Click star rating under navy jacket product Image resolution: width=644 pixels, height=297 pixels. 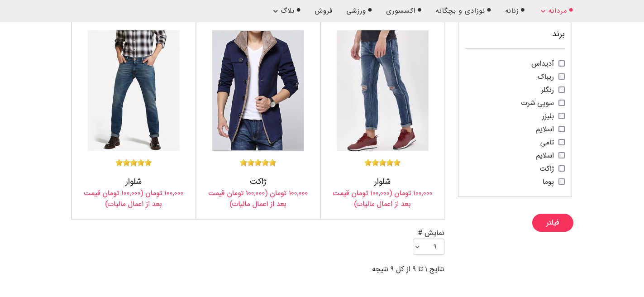pyautogui.click(x=258, y=163)
